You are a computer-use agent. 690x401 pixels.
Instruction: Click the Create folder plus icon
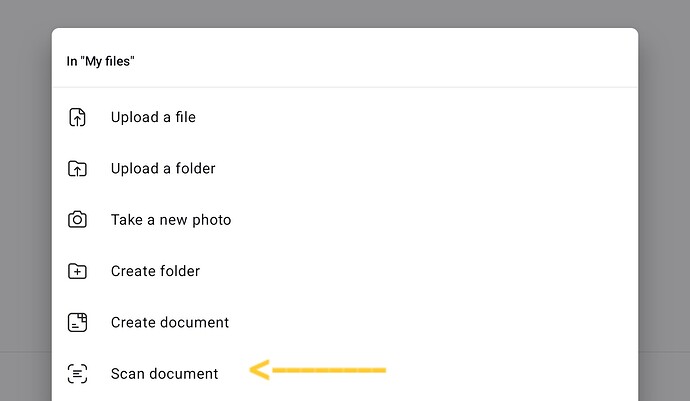click(x=77, y=271)
